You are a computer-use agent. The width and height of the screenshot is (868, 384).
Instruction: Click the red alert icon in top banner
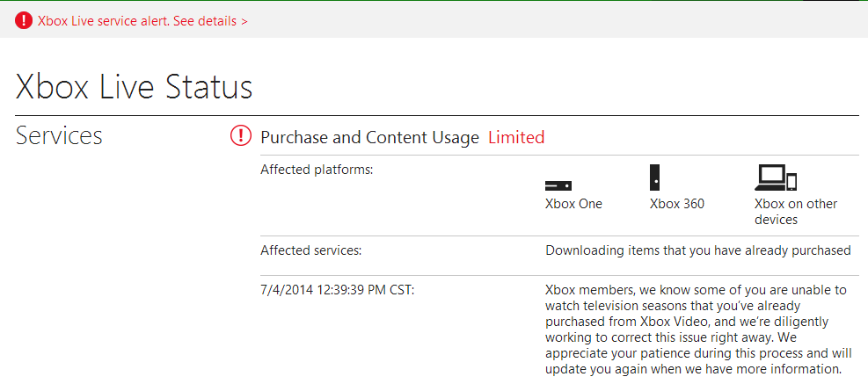tap(24, 21)
